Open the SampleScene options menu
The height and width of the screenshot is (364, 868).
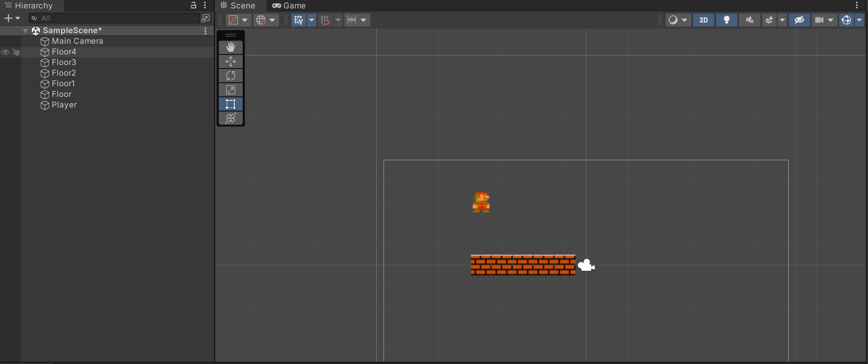[205, 31]
